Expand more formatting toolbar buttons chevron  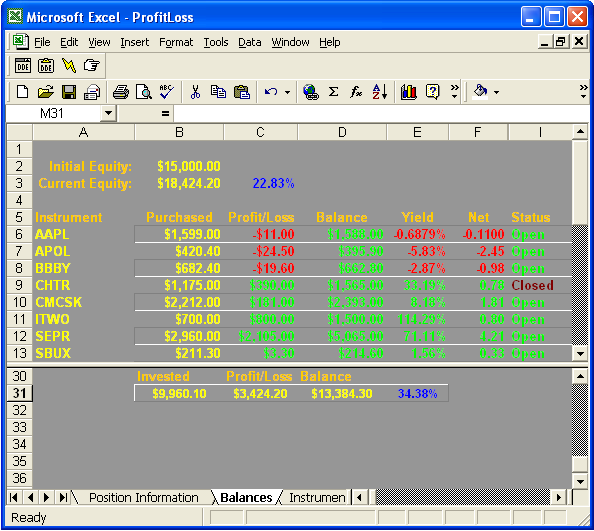pos(583,92)
